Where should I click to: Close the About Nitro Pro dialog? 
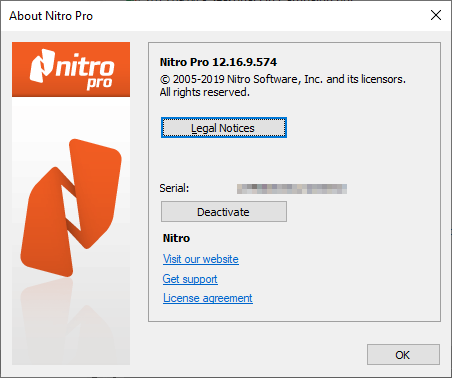click(x=436, y=15)
